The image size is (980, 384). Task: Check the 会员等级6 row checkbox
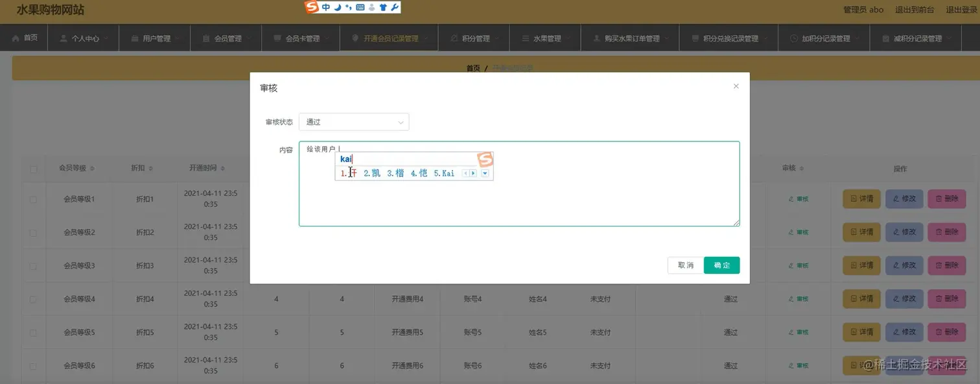coord(33,366)
